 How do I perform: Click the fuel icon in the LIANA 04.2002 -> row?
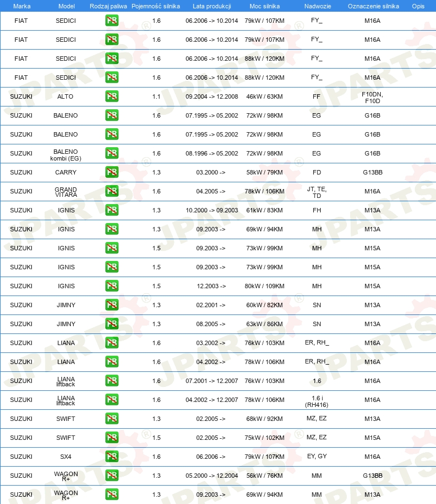pyautogui.click(x=112, y=362)
